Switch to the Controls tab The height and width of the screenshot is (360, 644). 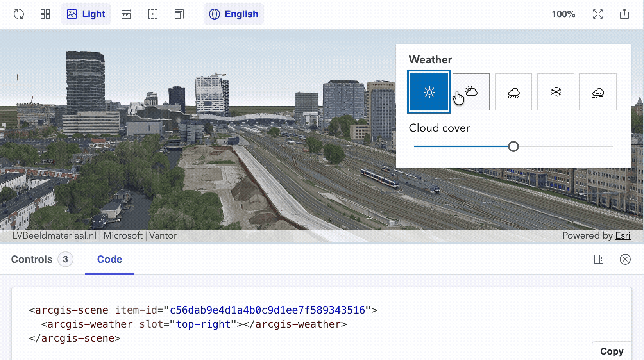(32, 259)
